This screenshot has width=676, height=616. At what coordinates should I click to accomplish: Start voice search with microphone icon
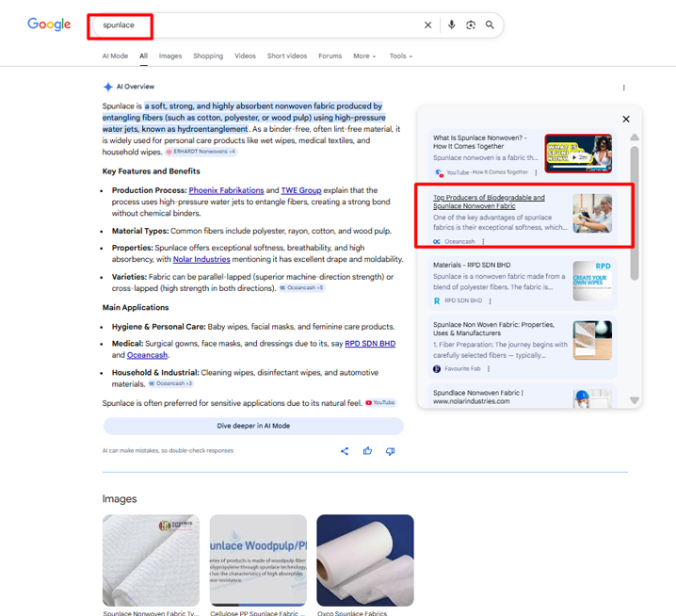point(451,24)
